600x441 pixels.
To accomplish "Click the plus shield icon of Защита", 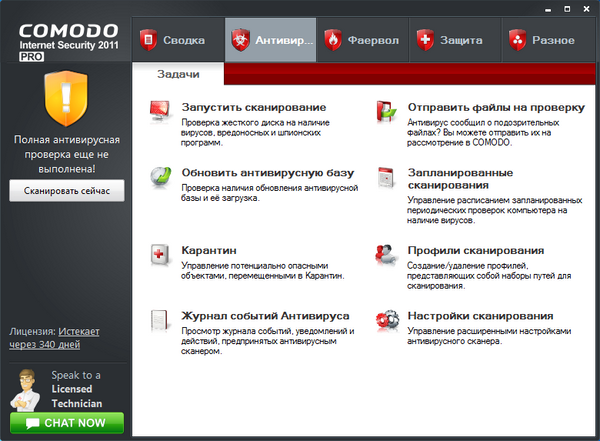I will (x=425, y=40).
